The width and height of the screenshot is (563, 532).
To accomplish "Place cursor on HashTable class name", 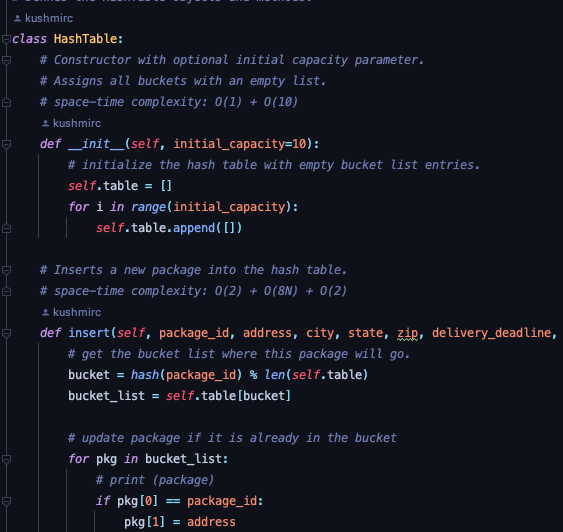I will (85, 39).
